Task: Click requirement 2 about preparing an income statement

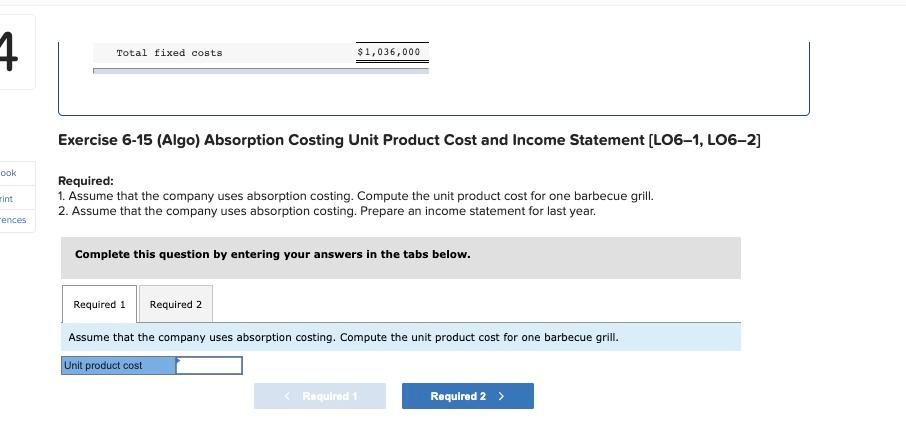Action: [x=327, y=211]
